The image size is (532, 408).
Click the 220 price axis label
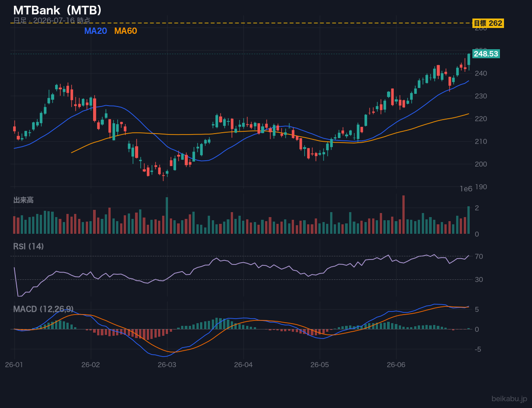click(481, 119)
